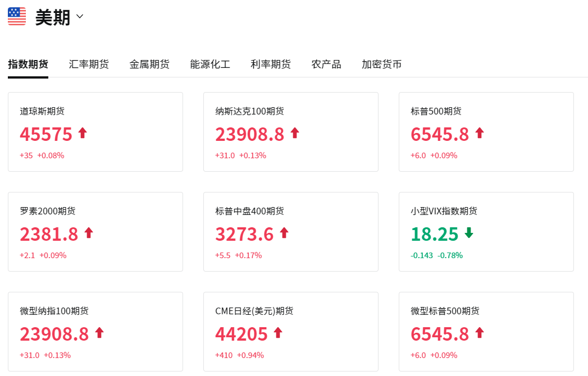Select the 指数期货 tab
Image resolution: width=588 pixels, height=376 pixels.
coord(28,64)
